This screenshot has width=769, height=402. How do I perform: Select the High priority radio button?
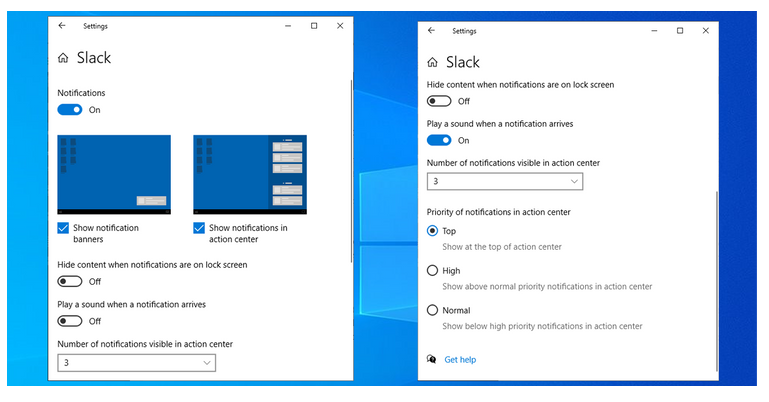coord(432,270)
